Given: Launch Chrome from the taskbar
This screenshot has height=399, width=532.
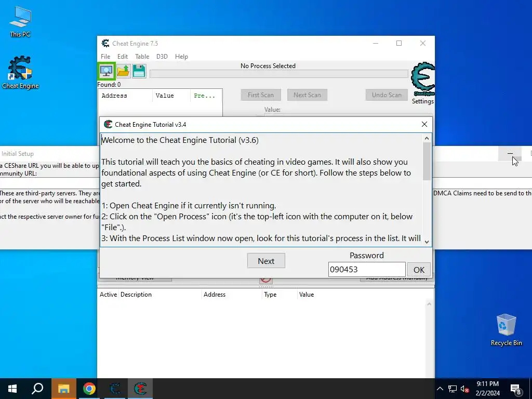Looking at the screenshot, I should [x=89, y=389].
